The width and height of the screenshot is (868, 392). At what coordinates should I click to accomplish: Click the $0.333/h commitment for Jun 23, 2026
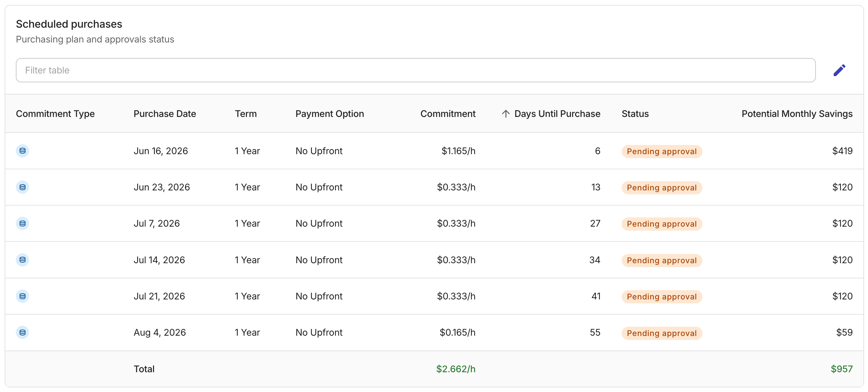click(456, 187)
